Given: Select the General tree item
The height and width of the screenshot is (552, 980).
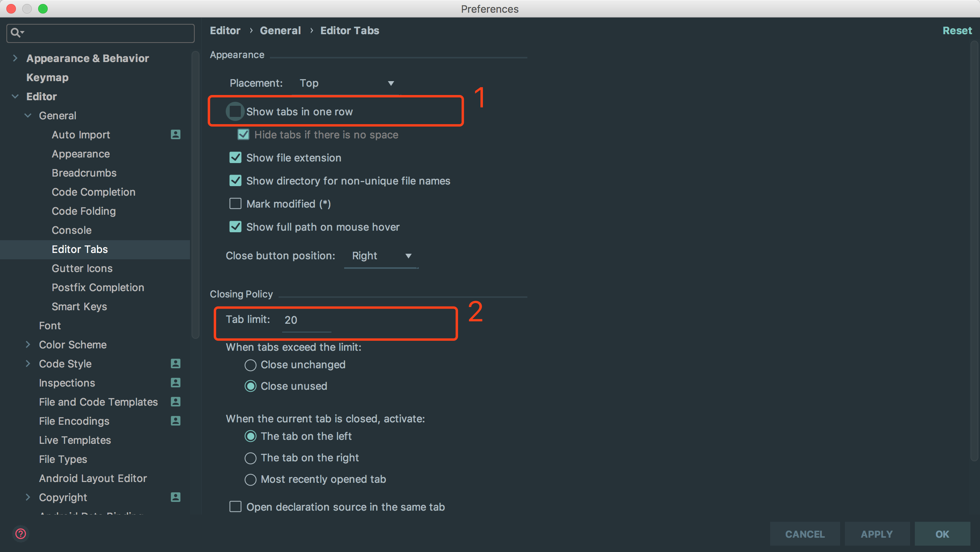Looking at the screenshot, I should coord(57,115).
